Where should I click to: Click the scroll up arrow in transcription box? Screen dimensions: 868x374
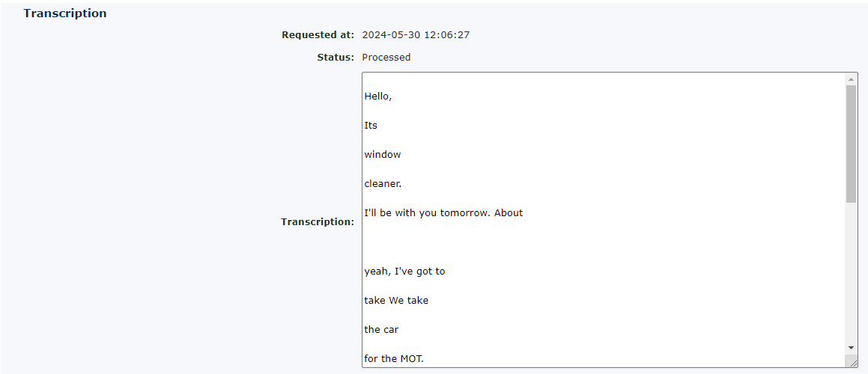[x=851, y=79]
